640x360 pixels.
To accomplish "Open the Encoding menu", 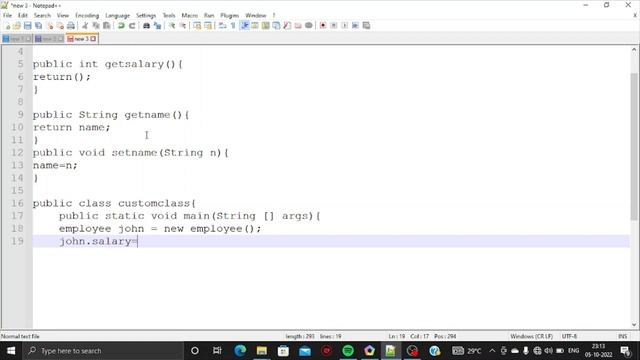I will pyautogui.click(x=87, y=16).
